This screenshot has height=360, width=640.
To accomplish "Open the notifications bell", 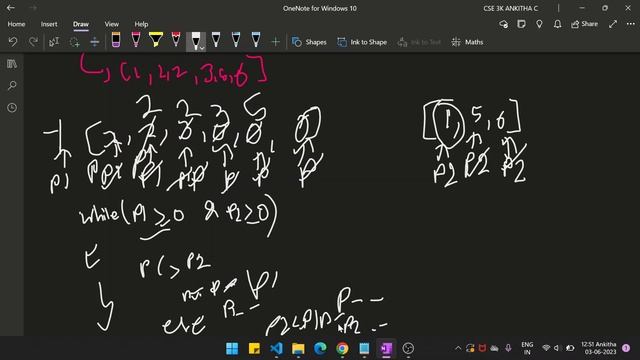I will coord(557,24).
